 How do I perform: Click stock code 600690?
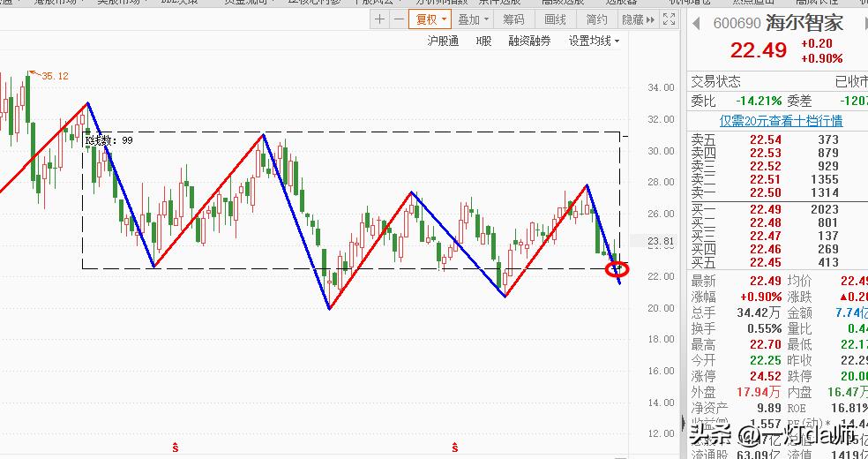click(737, 24)
